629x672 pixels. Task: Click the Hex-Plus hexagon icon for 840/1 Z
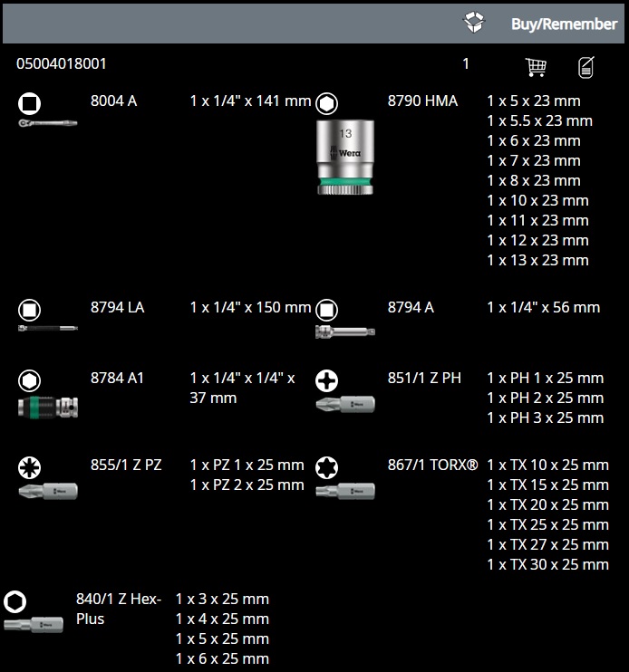15,600
